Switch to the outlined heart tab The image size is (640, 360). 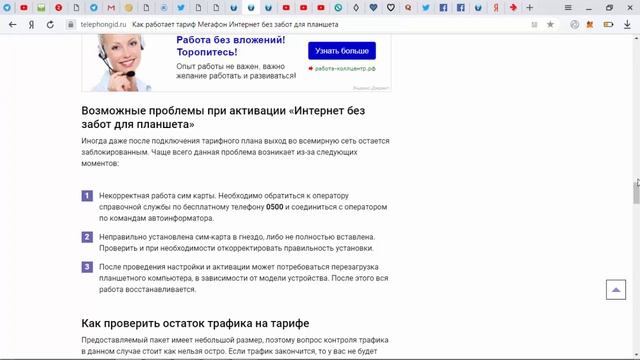pos(391,7)
